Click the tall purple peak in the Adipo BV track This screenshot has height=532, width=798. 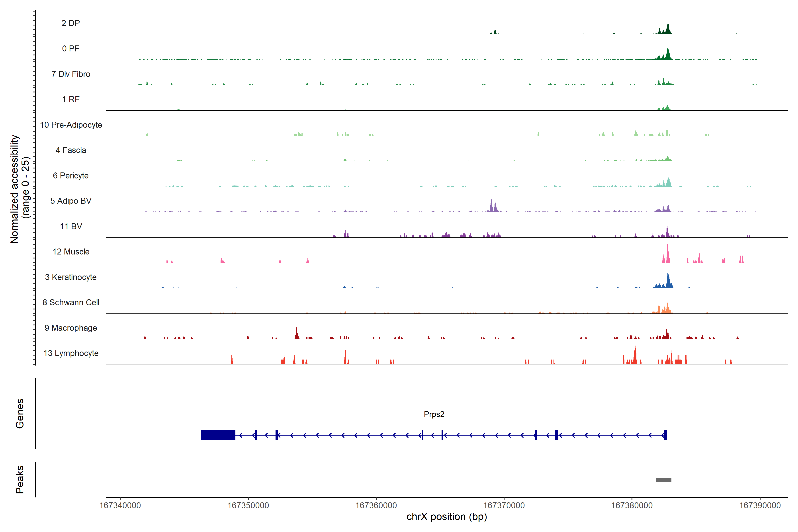[x=491, y=206]
